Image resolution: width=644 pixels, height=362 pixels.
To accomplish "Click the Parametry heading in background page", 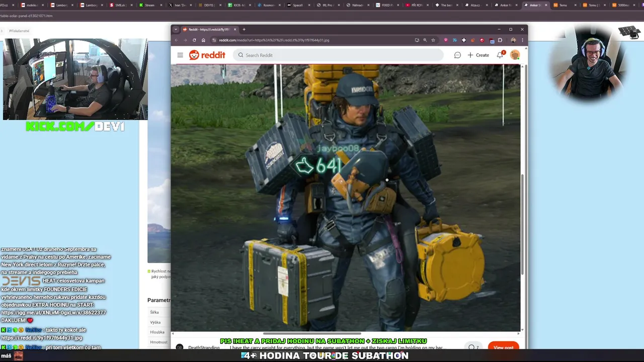I will 158,300.
